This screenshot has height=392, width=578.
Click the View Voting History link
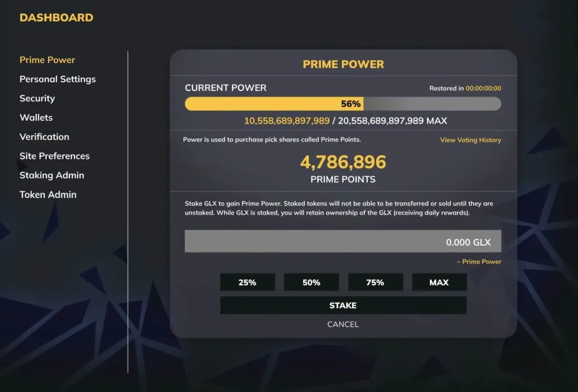coord(471,140)
